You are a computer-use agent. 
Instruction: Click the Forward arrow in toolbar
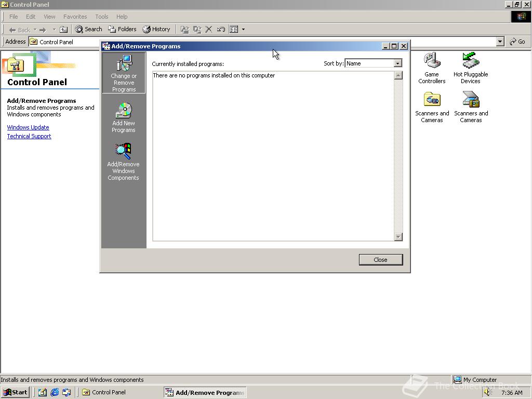[43, 30]
